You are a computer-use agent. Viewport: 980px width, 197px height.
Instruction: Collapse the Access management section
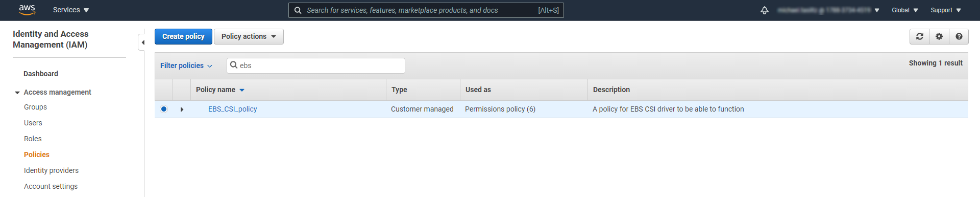tap(17, 93)
